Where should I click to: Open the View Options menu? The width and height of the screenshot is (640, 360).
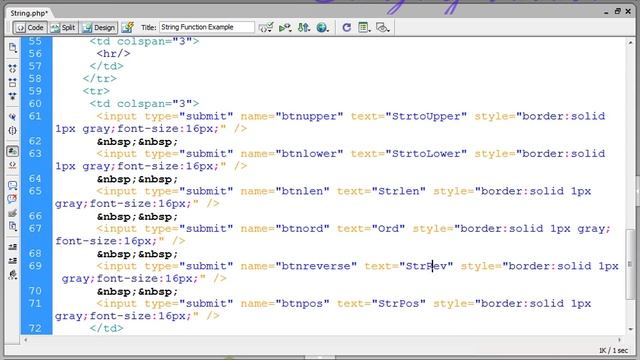[x=364, y=27]
